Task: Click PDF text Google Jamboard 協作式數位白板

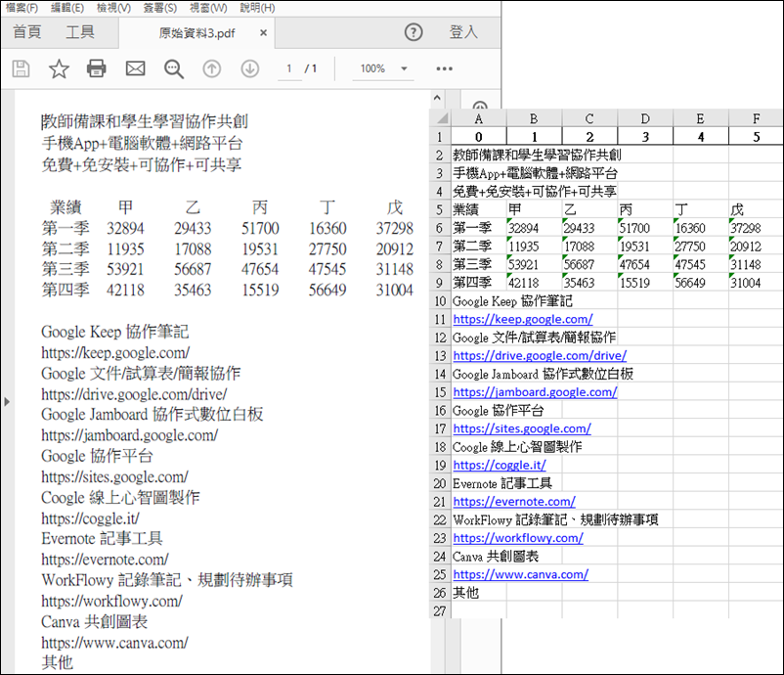Action: pyautogui.click(x=152, y=415)
